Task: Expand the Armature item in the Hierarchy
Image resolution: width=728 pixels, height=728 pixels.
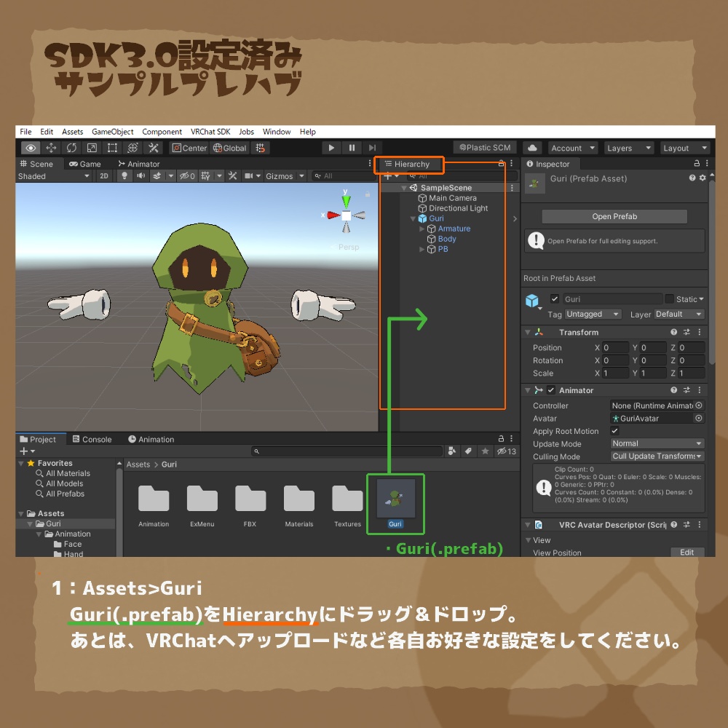Action: pos(421,228)
